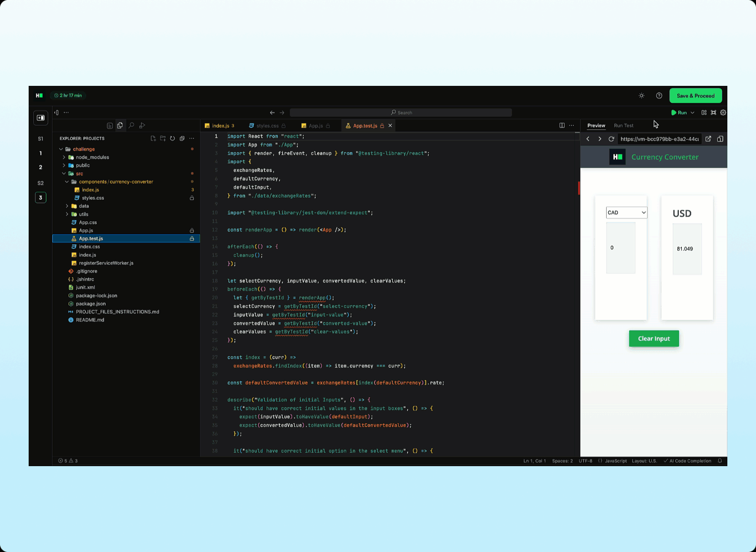
Task: Expand the utils folder
Action: (67, 214)
